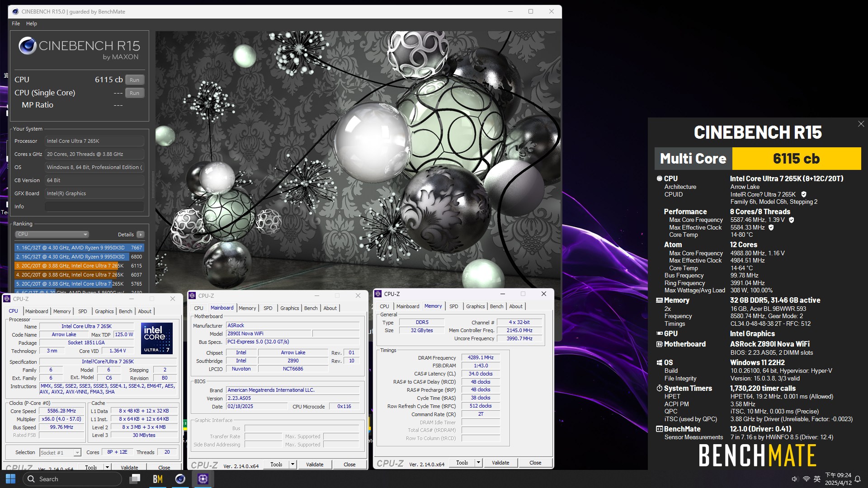Select ranking row 1 Ryzen 9 9950X3D 7667

(79, 248)
